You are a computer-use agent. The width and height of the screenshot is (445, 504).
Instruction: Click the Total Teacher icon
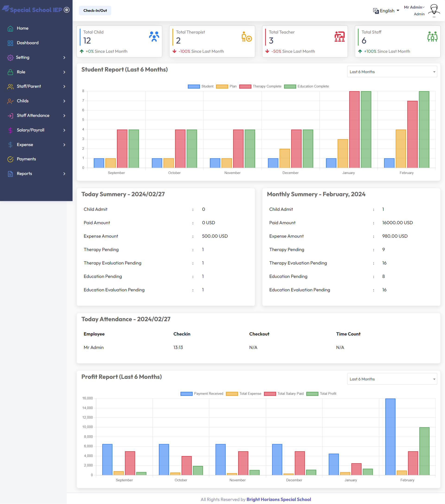[x=339, y=36]
